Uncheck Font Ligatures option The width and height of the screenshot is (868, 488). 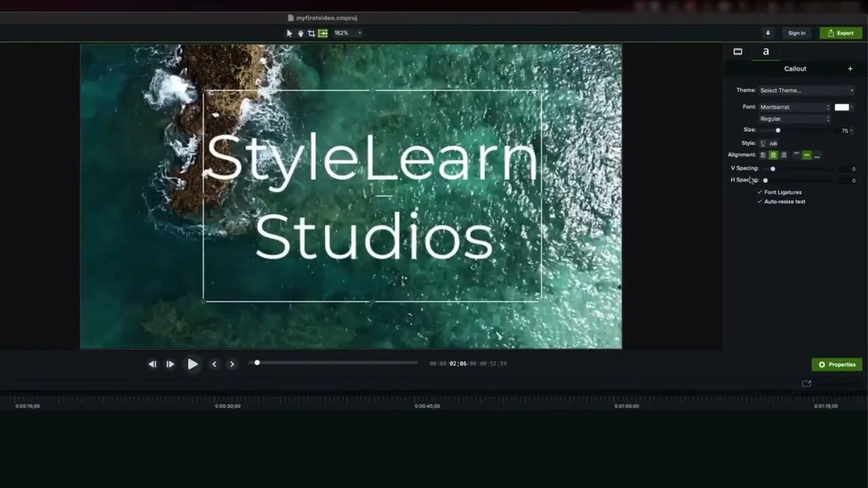[x=779, y=192]
